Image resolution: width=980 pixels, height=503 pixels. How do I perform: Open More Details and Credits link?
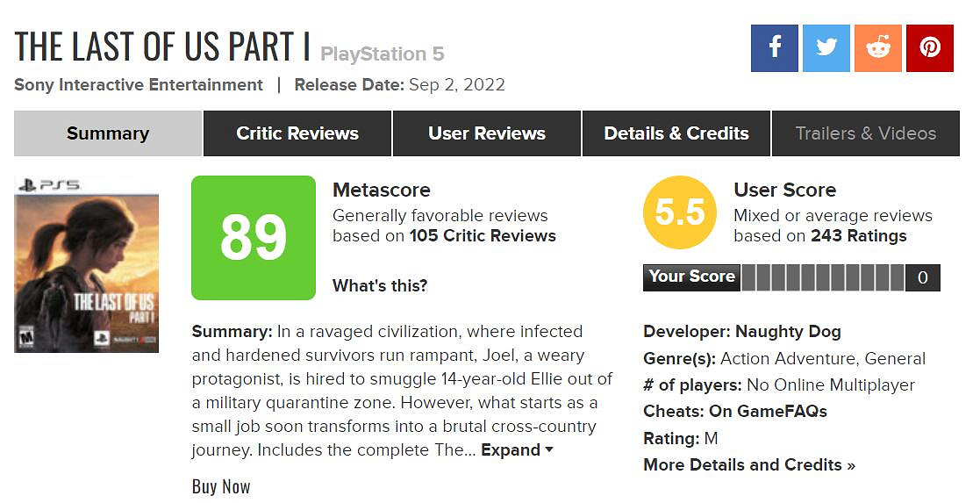pos(748,465)
